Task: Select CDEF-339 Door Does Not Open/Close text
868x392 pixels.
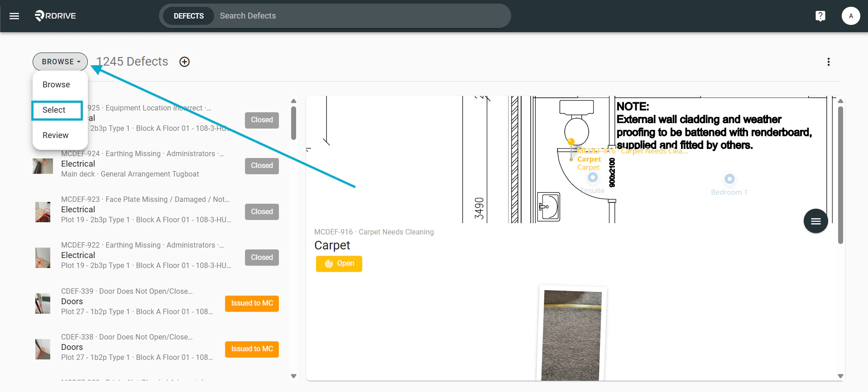Action: [x=127, y=292]
